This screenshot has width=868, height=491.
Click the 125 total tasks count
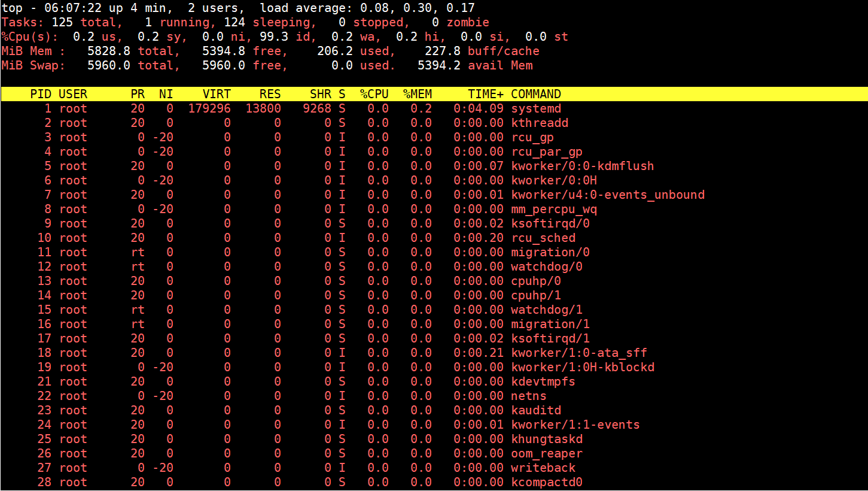click(62, 22)
